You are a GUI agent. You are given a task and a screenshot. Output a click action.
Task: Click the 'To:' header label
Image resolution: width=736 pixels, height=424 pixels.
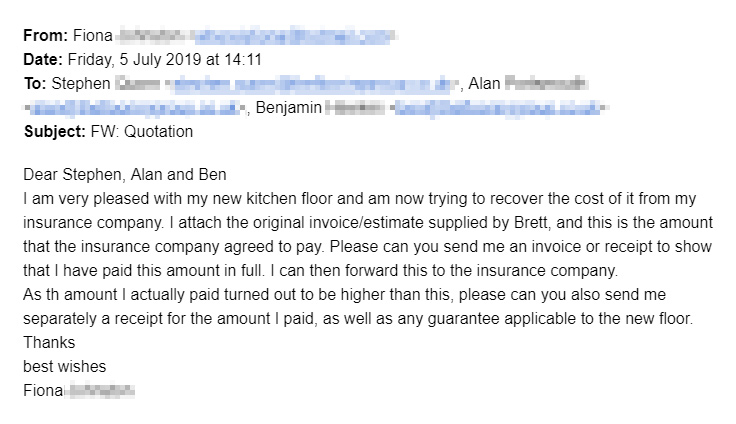pyautogui.click(x=34, y=83)
